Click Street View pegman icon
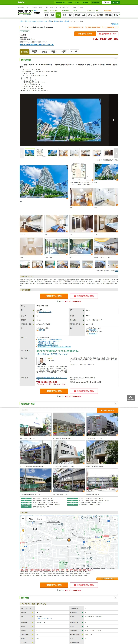This screenshot has height=644, width=138. [23, 531]
